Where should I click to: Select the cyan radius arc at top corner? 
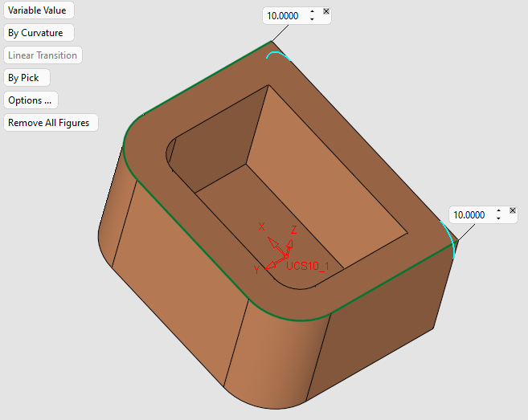click(277, 55)
